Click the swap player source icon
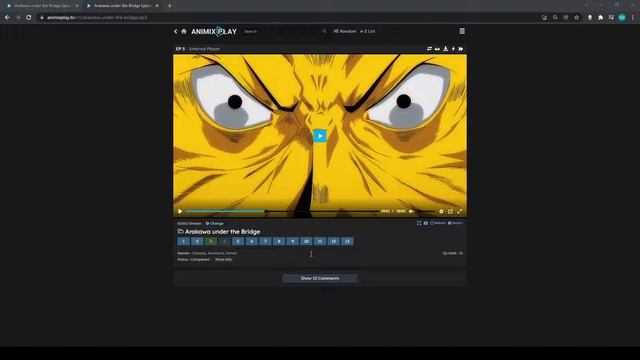This screenshot has width=640, height=360. coord(429,49)
